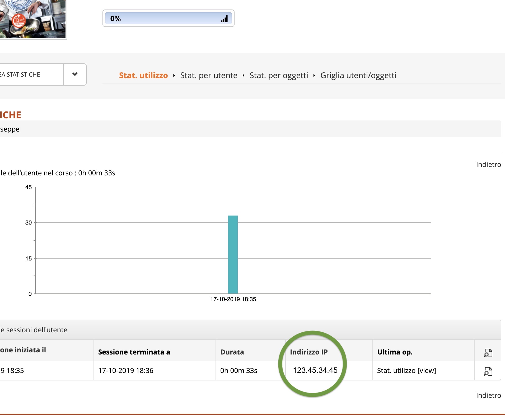Expand the statistics area dropdown arrow
Image resolution: width=505 pixels, height=420 pixels.
pyautogui.click(x=75, y=74)
